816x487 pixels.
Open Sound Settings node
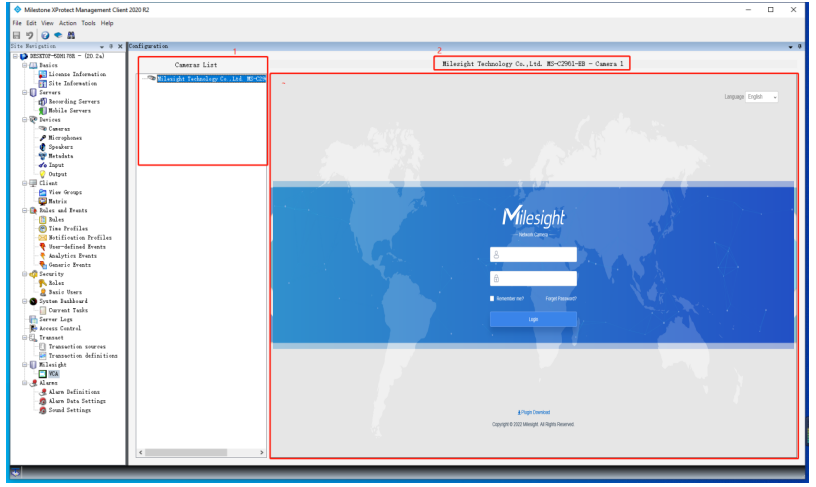click(x=70, y=411)
